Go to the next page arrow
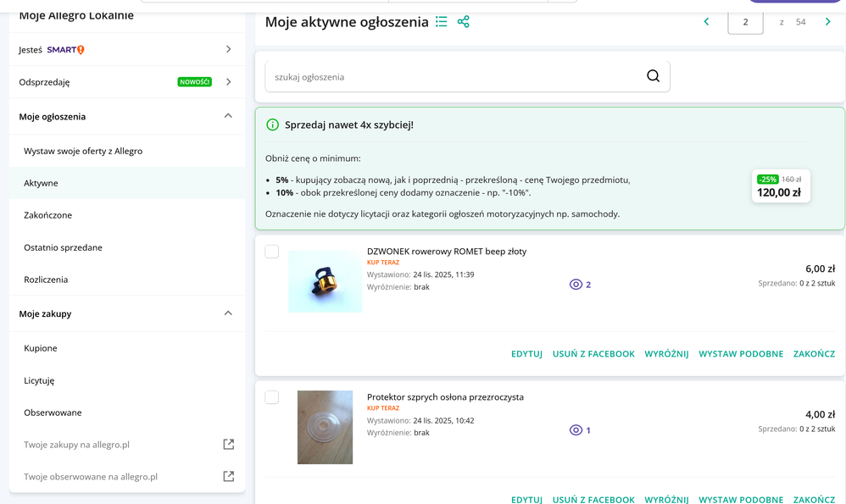This screenshot has width=846, height=504. (828, 22)
